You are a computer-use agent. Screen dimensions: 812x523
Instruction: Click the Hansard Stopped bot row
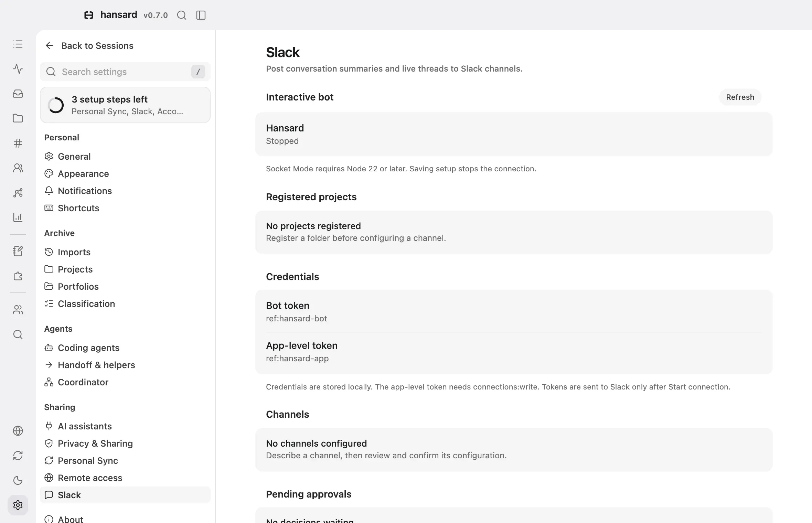coord(514,134)
